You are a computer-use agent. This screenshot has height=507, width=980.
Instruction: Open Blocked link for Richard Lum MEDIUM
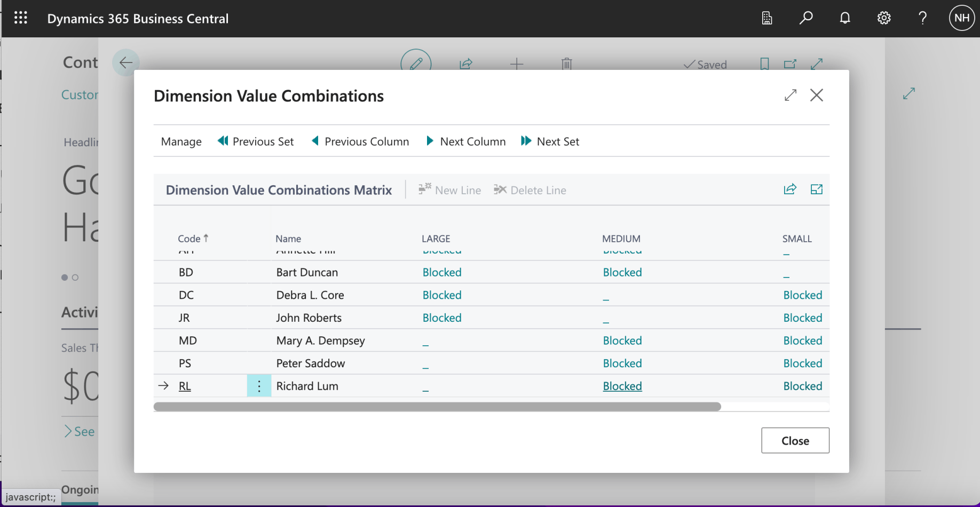(622, 386)
